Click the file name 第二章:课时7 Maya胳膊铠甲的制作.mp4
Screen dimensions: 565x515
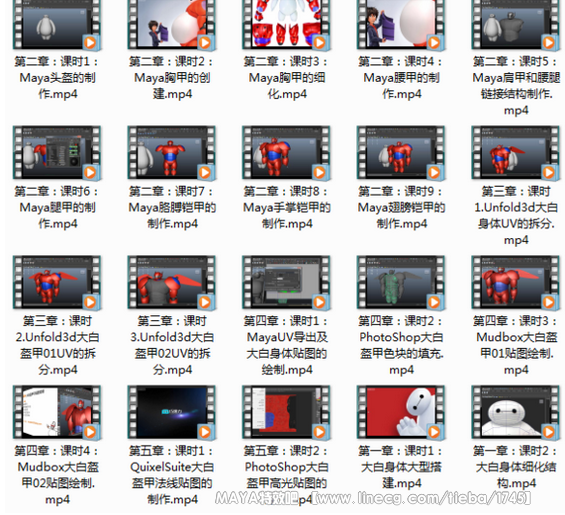point(172,207)
